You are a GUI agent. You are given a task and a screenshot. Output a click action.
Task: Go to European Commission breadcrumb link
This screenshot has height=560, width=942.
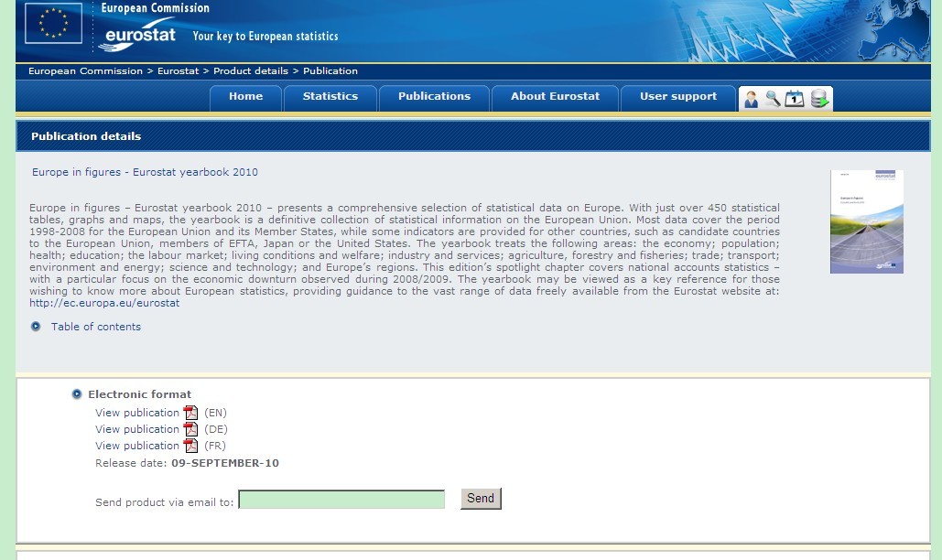point(85,70)
